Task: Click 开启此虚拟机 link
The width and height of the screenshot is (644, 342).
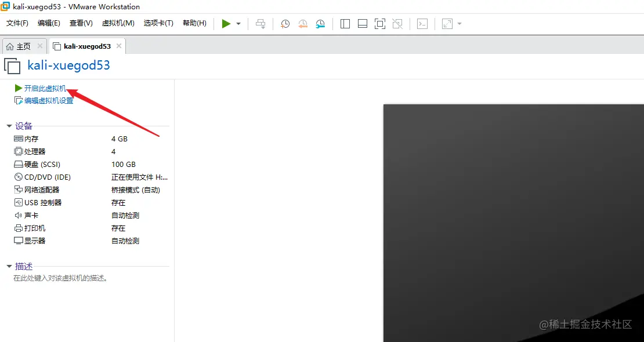Action: [x=45, y=88]
